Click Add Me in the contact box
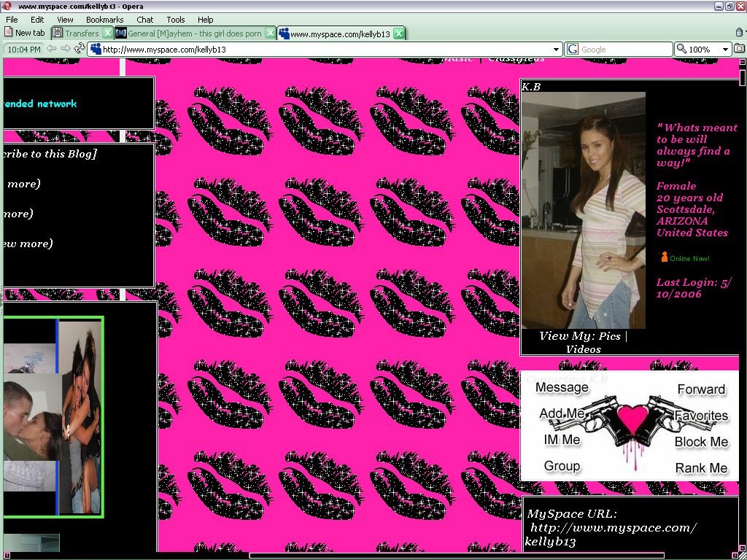Image resolution: width=747 pixels, height=560 pixels. coord(562,413)
